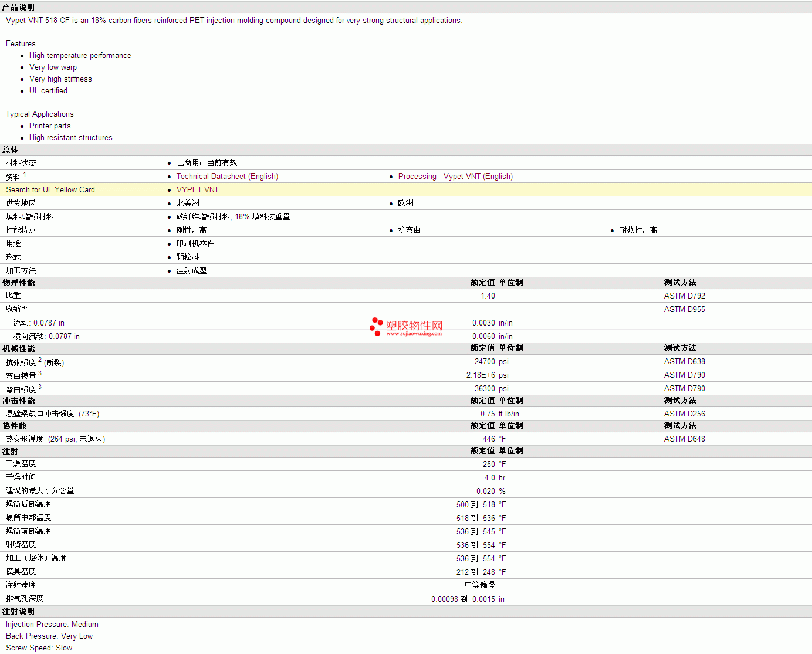Click the 热性能 section header
This screenshot has width=812, height=654.
click(x=14, y=426)
